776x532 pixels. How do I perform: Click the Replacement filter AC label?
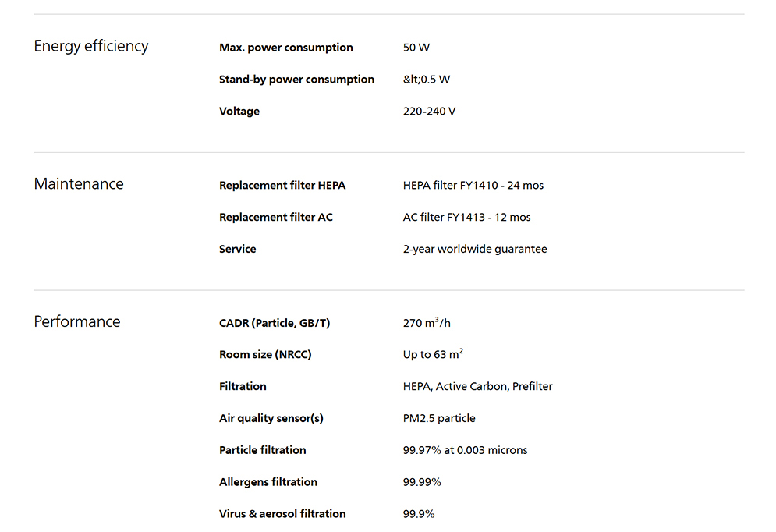coord(276,218)
